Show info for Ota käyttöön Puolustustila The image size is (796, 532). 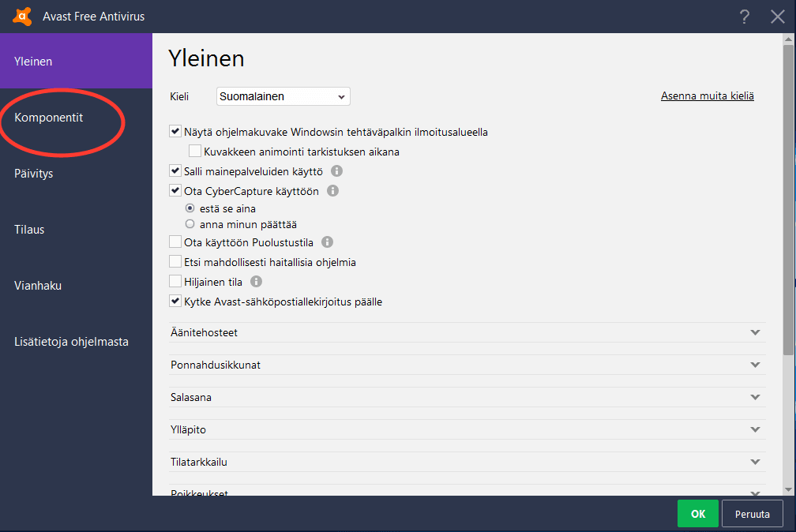pyautogui.click(x=327, y=242)
